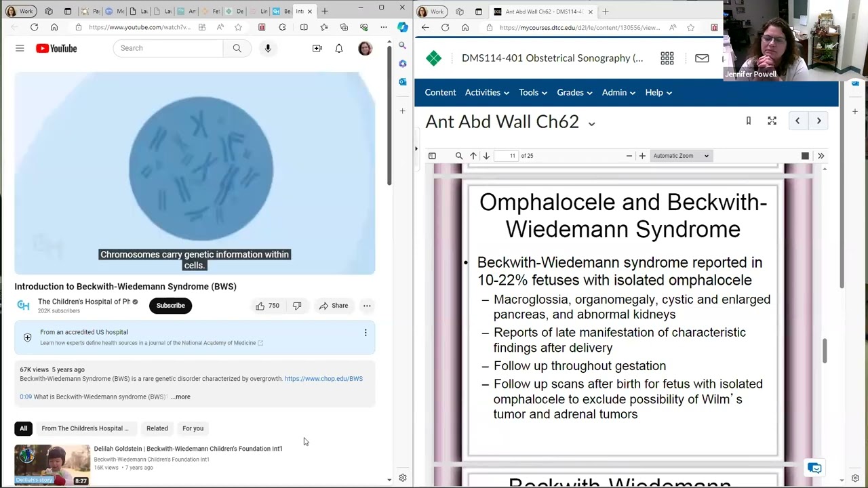
Task: Select the Related filter chip
Action: (157, 428)
